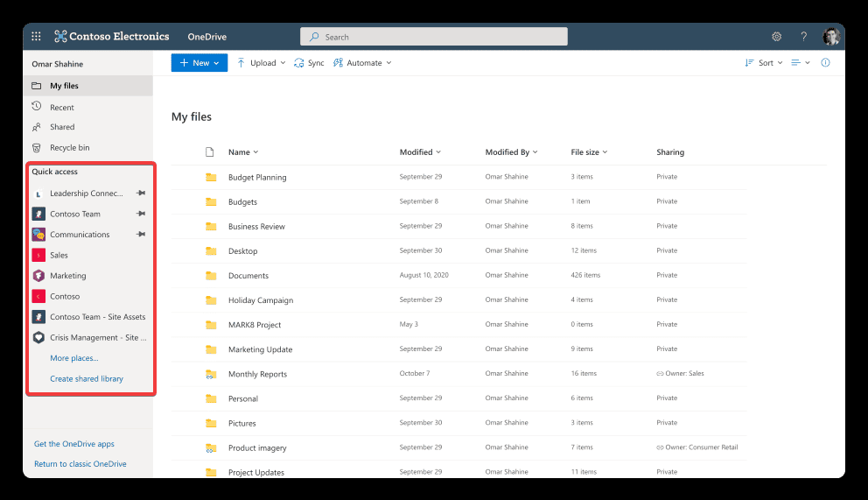This screenshot has width=868, height=500.
Task: Unpin Communications from quick access
Action: point(141,234)
